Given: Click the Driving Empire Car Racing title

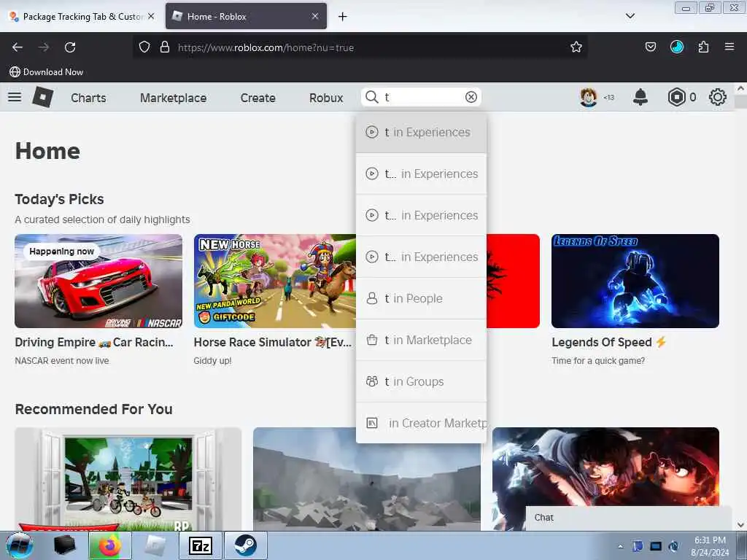Looking at the screenshot, I should (x=94, y=342).
